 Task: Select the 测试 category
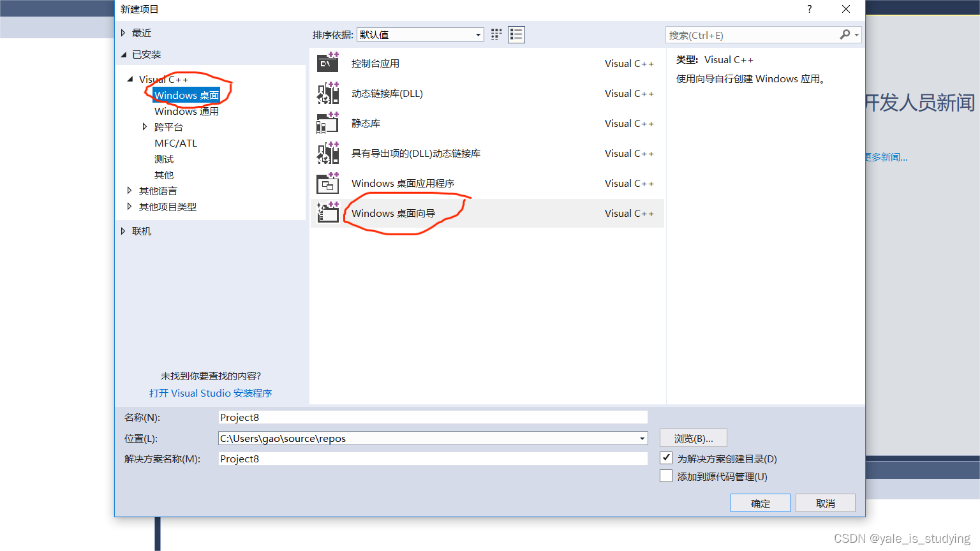(x=164, y=159)
